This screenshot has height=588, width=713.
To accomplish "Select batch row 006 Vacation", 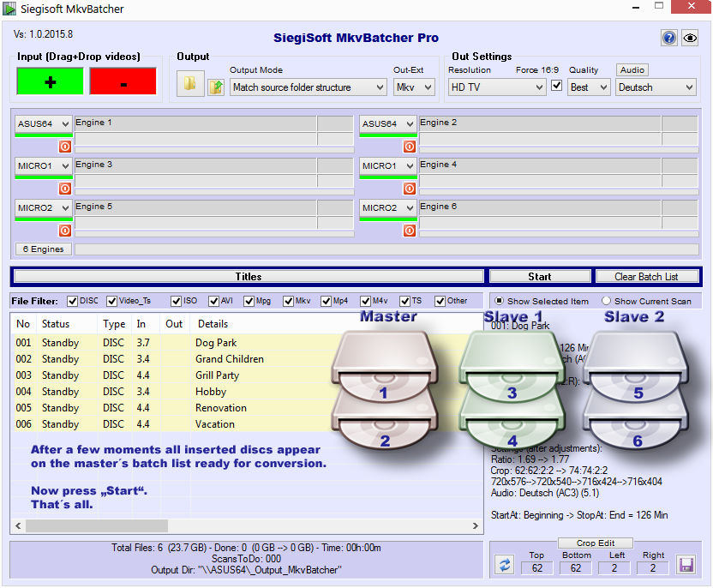I will (247, 423).
